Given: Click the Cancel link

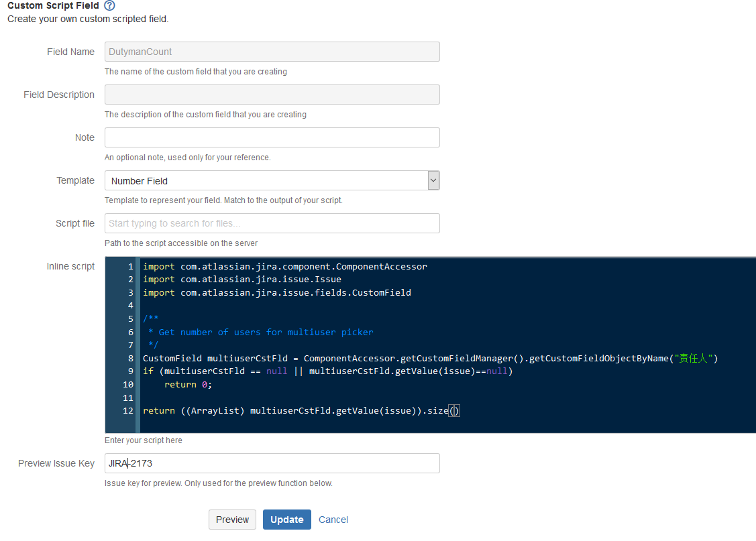Looking at the screenshot, I should [x=333, y=520].
